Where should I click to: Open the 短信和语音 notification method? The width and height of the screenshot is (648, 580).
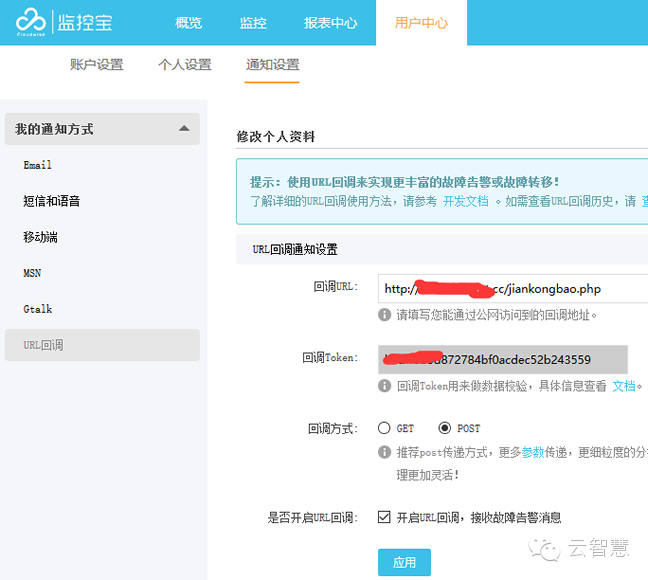(x=52, y=201)
